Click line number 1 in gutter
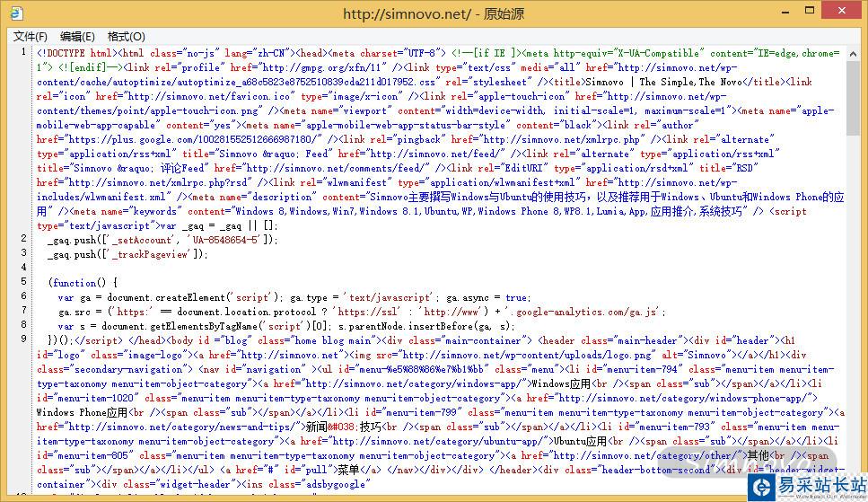Viewport: 868px width, 502px height. pyautogui.click(x=23, y=52)
